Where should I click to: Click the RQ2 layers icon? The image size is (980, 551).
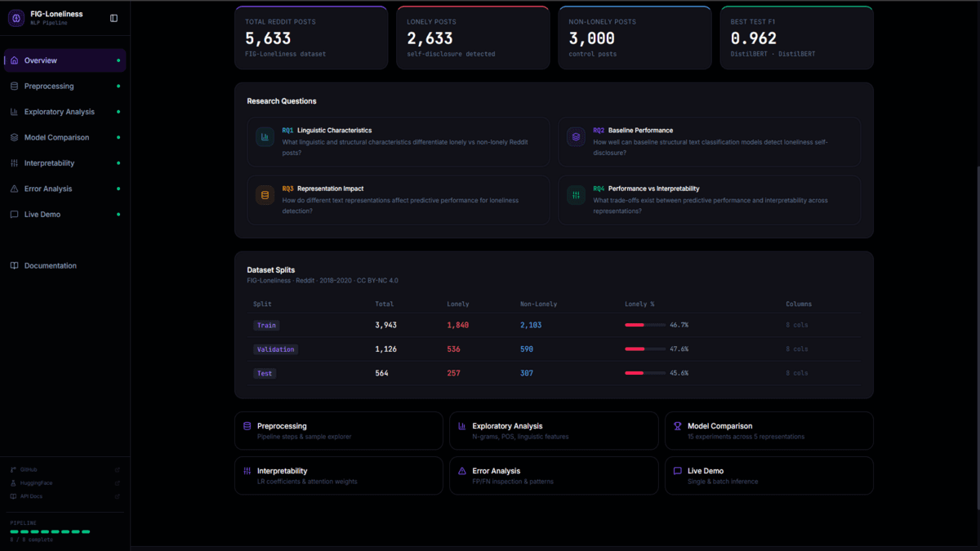[x=576, y=137]
